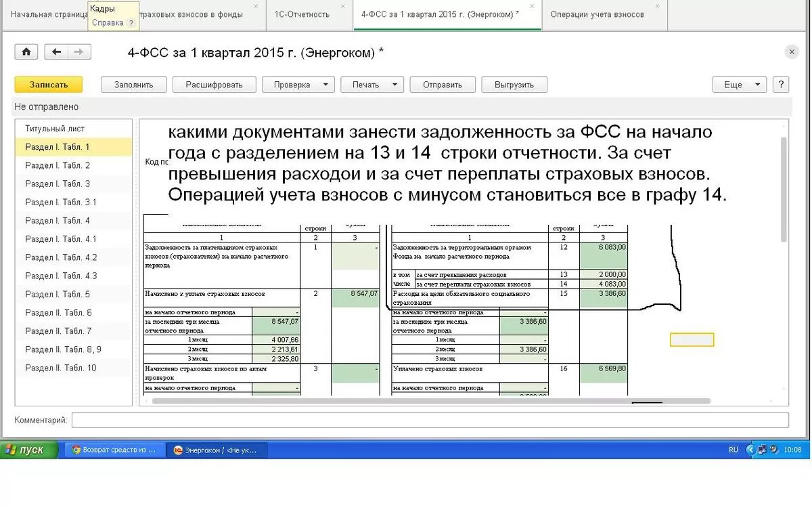Screen dimensions: 812x508
Task: Click the Расшифровать button
Action: [x=215, y=85]
